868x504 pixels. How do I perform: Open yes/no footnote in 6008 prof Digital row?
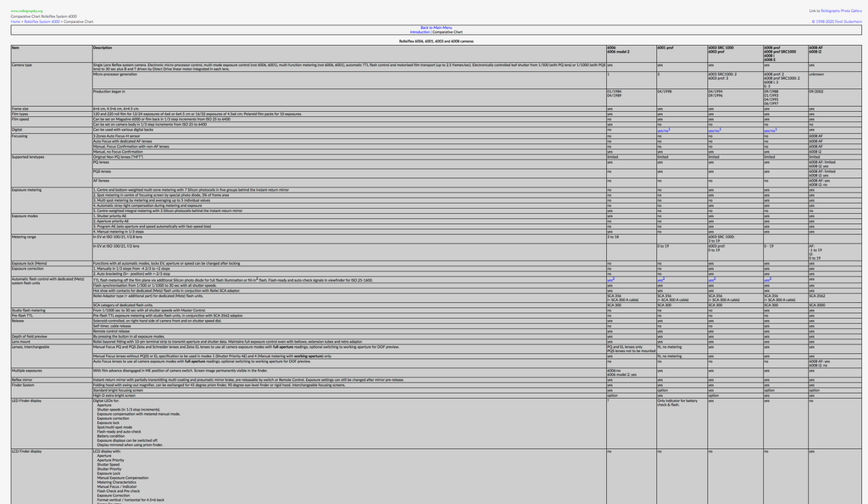(x=769, y=131)
